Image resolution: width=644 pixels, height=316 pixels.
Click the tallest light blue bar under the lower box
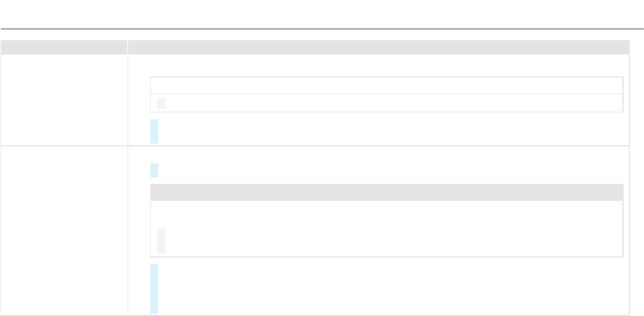pos(154,289)
